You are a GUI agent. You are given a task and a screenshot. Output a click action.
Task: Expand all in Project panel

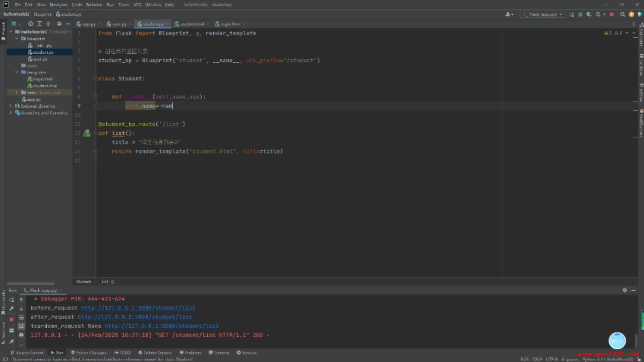(x=39, y=24)
